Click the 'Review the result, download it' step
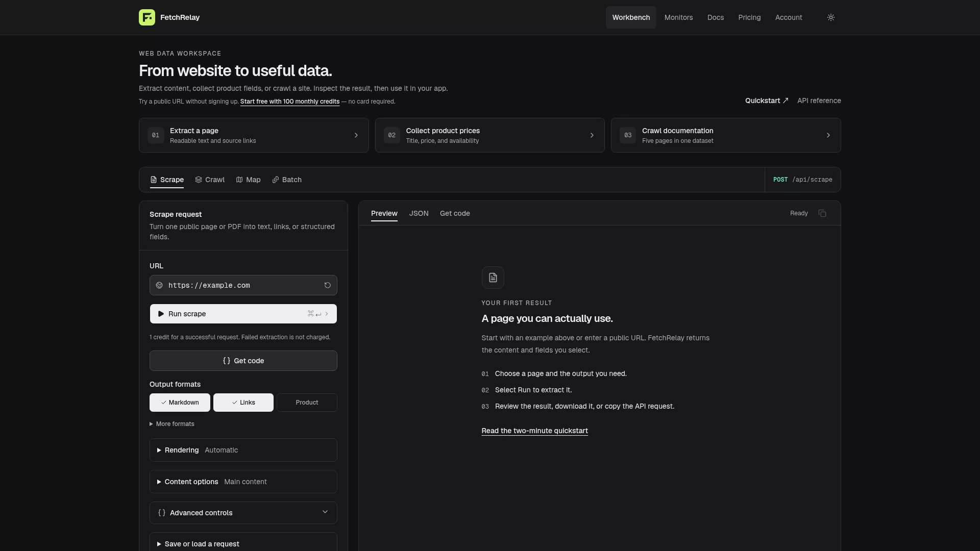 pos(585,406)
